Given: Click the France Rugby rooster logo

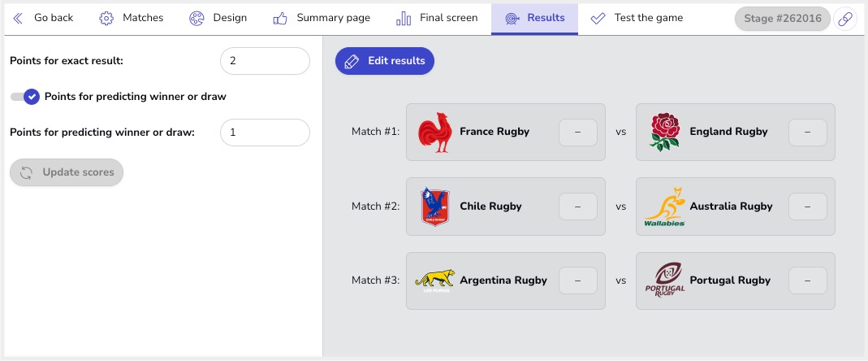Looking at the screenshot, I should click(x=434, y=132).
